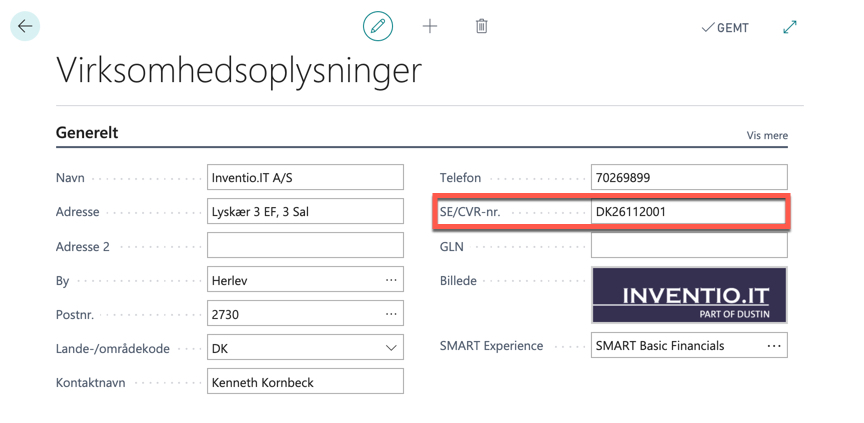Show more fields via Vis mere

coord(767,135)
